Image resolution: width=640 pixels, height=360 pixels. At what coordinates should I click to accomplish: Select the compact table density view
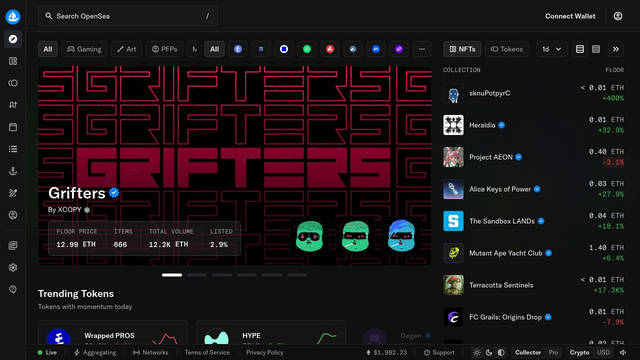596,49
